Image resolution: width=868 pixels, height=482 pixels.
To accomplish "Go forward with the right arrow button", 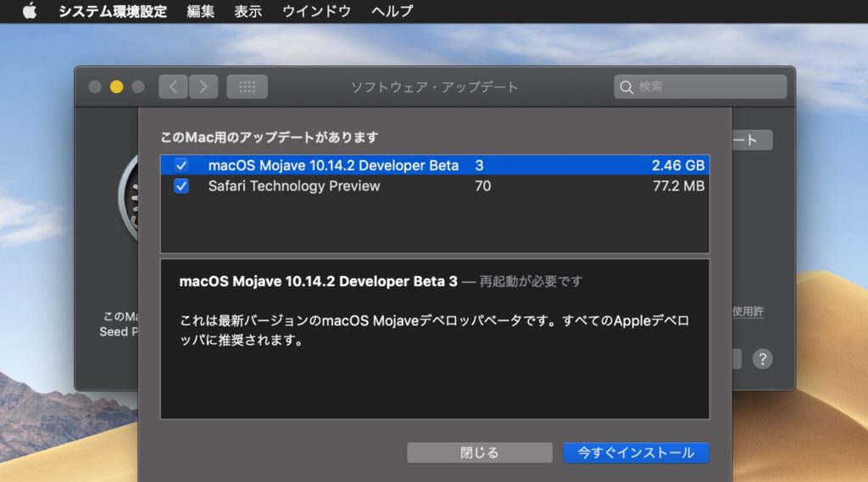I will coord(203,86).
